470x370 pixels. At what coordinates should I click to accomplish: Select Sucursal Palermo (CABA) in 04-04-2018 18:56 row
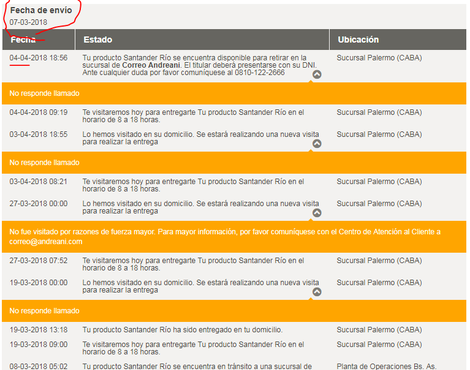[379, 58]
